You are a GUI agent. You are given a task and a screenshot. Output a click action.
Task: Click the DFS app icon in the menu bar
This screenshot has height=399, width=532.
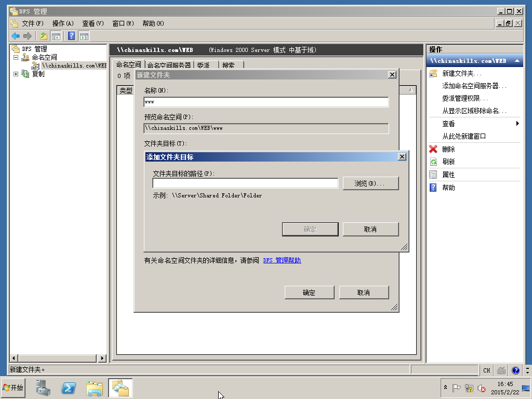coord(14,23)
